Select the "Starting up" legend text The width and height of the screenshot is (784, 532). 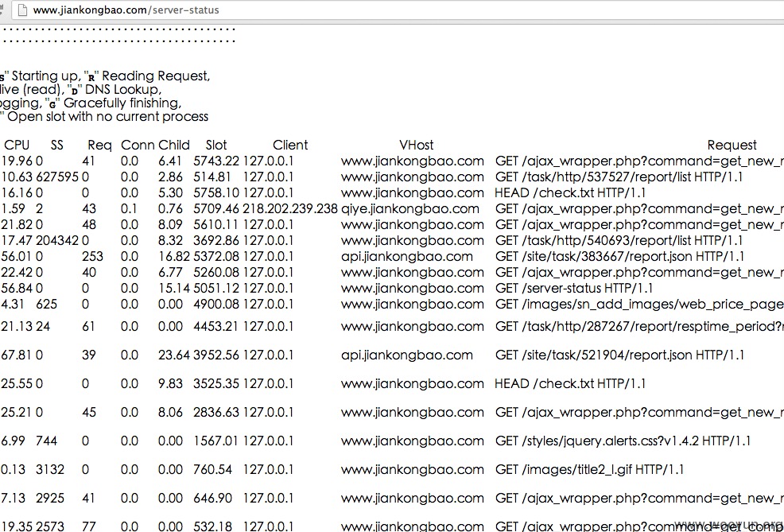point(44,76)
